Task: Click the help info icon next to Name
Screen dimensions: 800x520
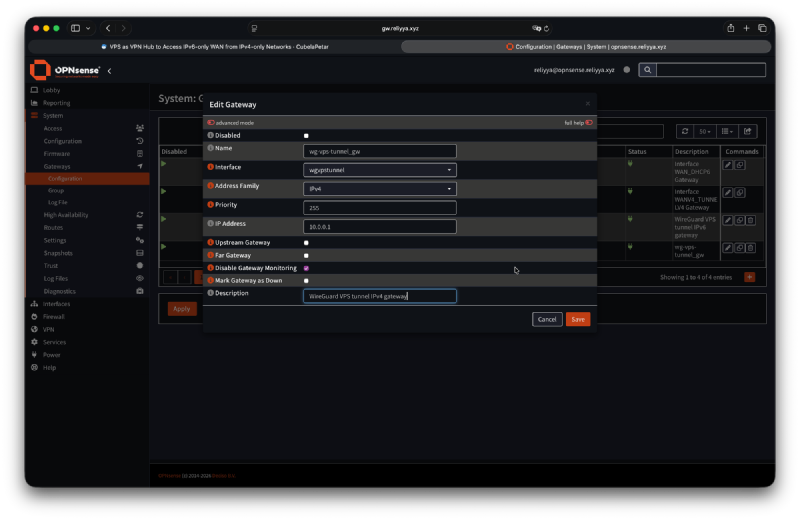Action: 210,148
